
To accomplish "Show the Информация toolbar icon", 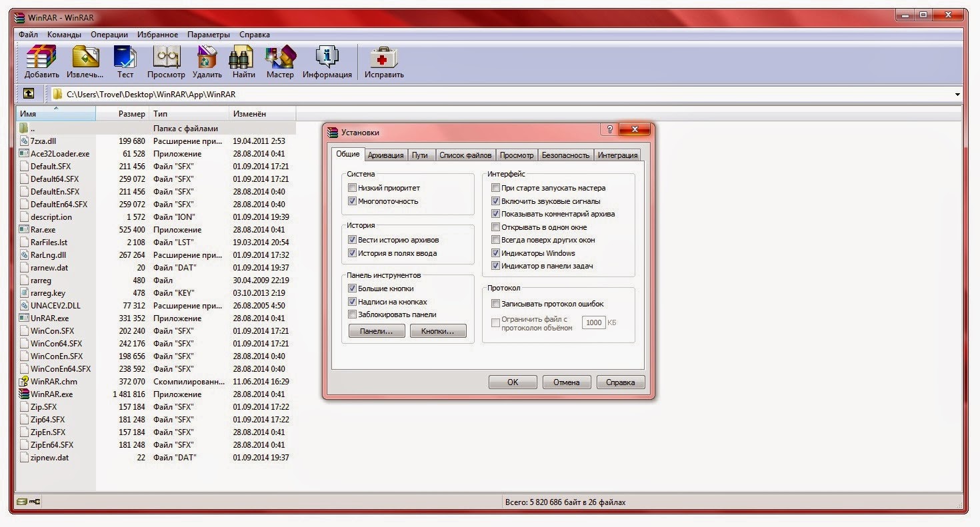I will click(327, 57).
